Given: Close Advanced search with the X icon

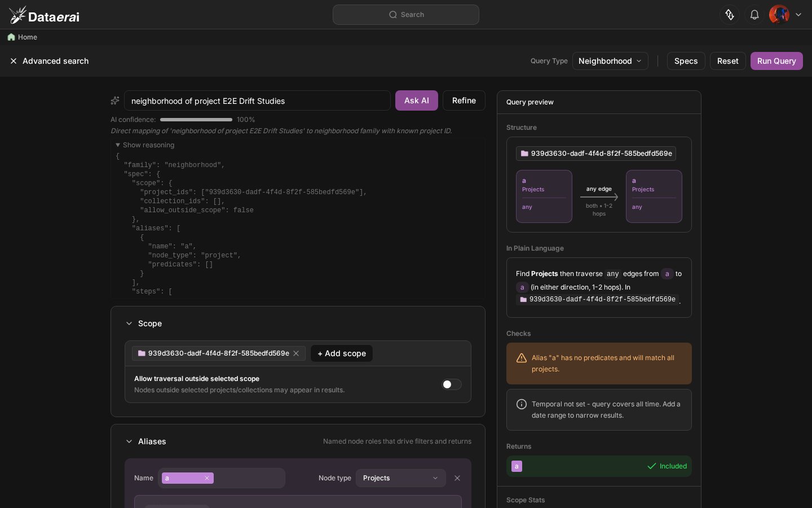Looking at the screenshot, I should (x=14, y=61).
